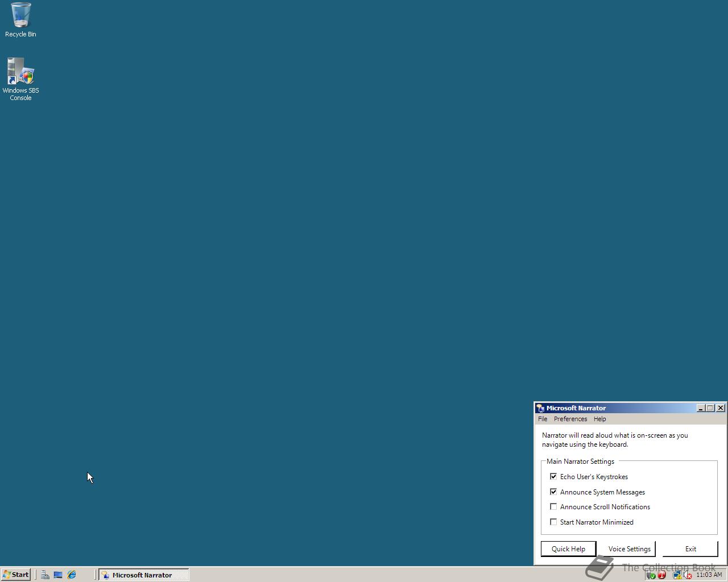728x582 pixels.
Task: Click the 'Main Narrator Settings' group label
Action: click(x=580, y=462)
